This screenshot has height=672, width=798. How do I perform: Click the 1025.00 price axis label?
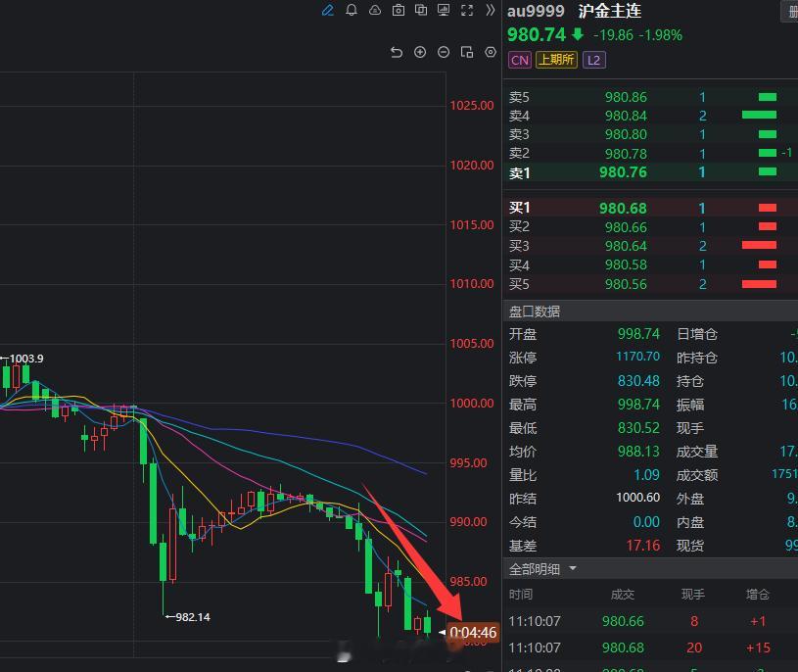tap(471, 106)
